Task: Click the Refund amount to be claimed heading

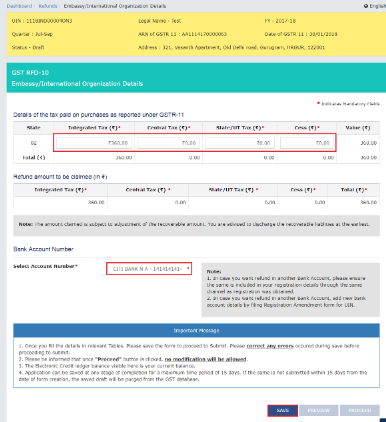Action: (60, 177)
